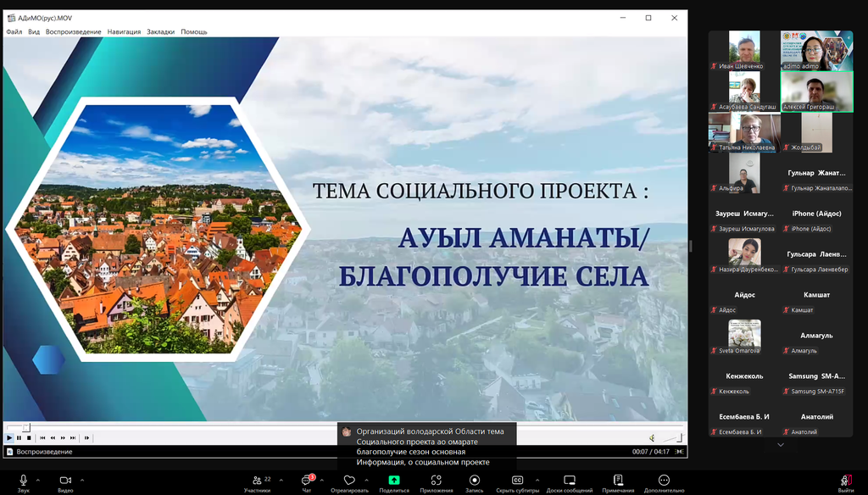Click the video seek bar slider

(25, 427)
